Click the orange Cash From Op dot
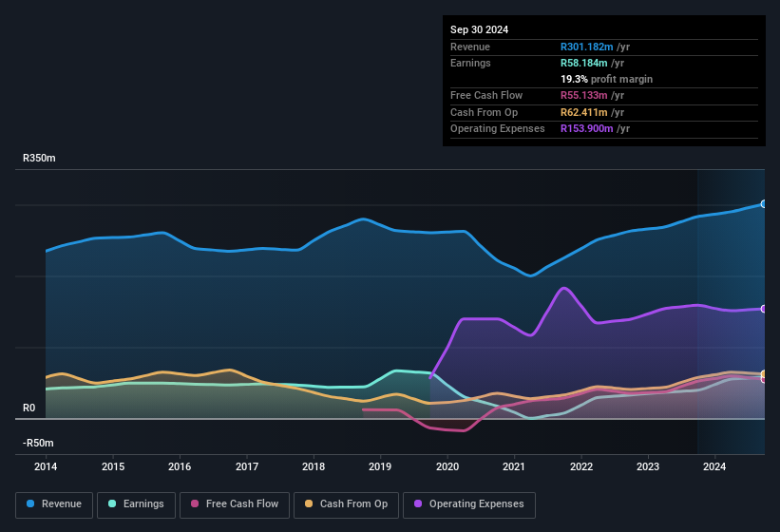The width and height of the screenshot is (780, 532). [x=310, y=504]
